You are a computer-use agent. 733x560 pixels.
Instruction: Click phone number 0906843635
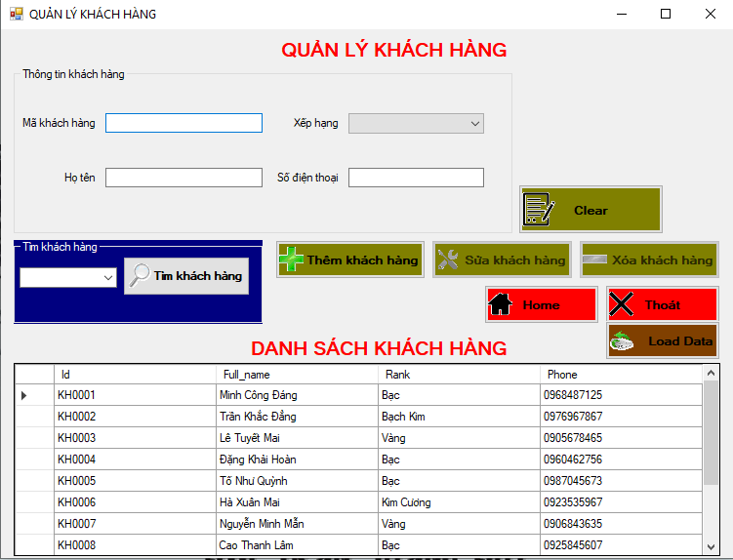click(573, 524)
